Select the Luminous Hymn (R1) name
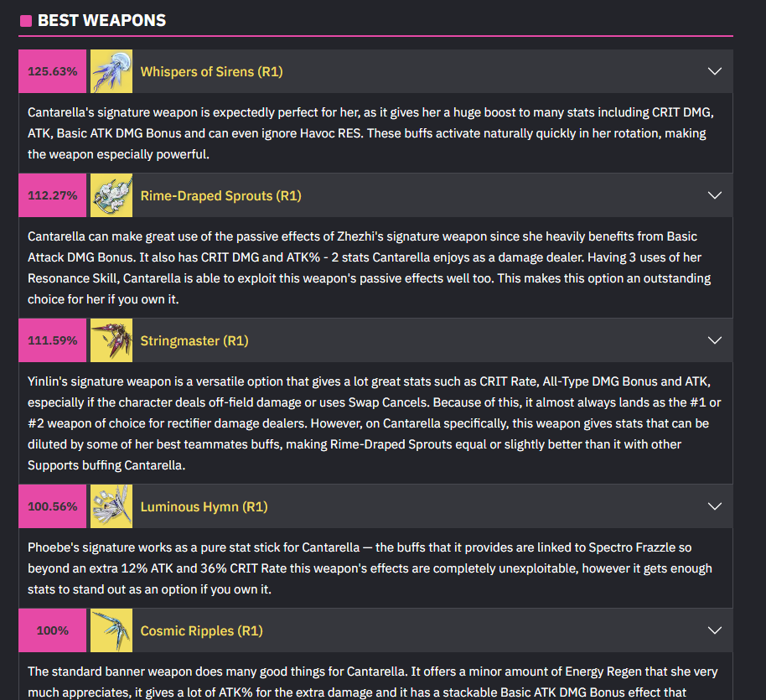 (x=204, y=507)
